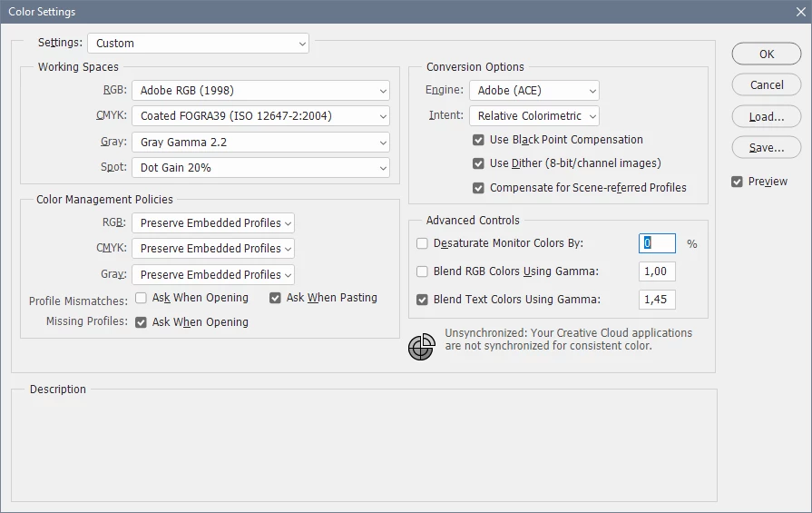The width and height of the screenshot is (812, 513).
Task: Disable Compensate for Scene-referred Profiles
Action: pyautogui.click(x=478, y=188)
